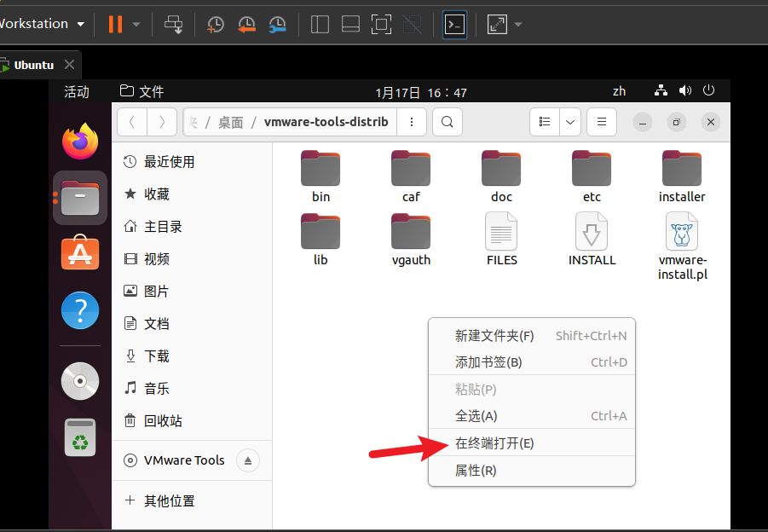The image size is (768, 532).
Task: Select the bin folder
Action: click(320, 176)
